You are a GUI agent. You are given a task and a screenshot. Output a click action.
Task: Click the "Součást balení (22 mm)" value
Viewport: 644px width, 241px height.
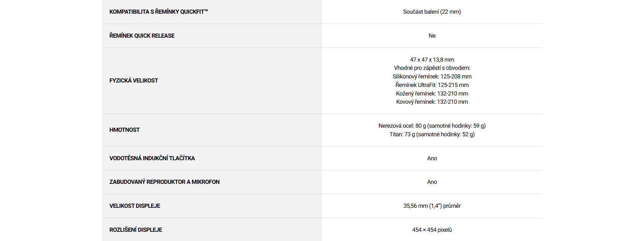[432, 12]
